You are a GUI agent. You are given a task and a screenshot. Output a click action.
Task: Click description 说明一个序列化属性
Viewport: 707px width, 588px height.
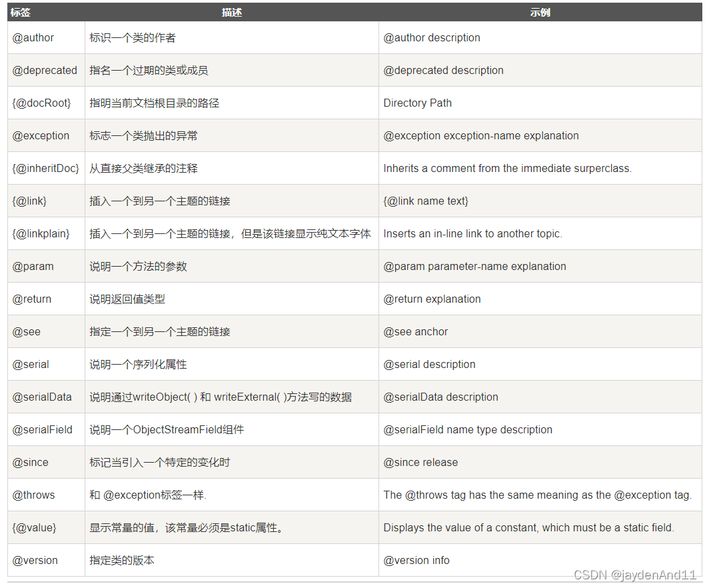coord(138,365)
